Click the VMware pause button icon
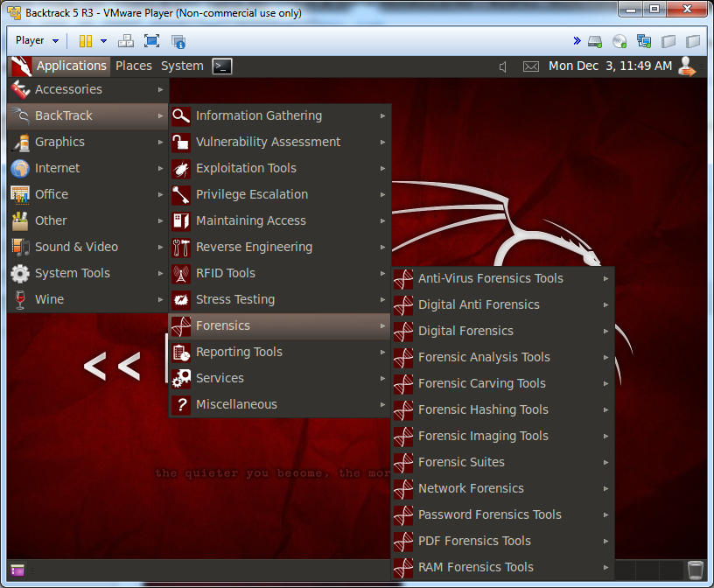This screenshot has height=588, width=714. 86,41
